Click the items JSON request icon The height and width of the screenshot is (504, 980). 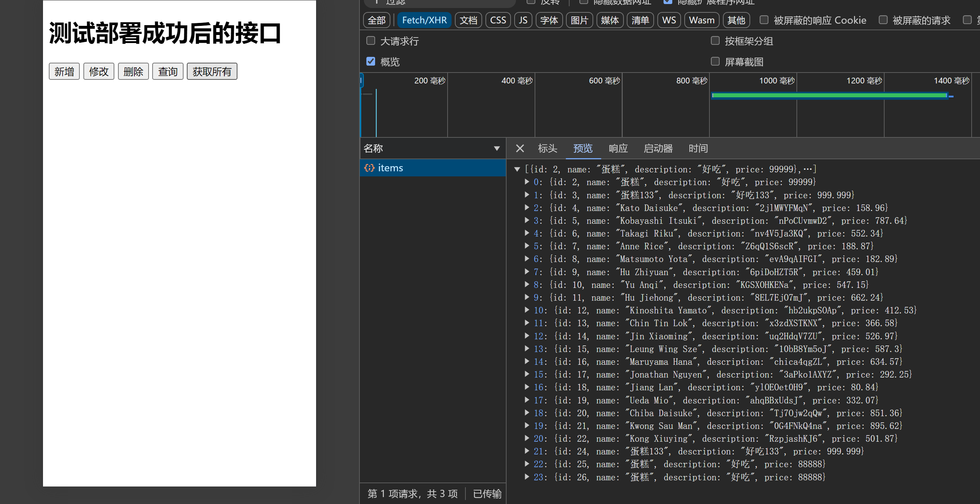tap(369, 168)
